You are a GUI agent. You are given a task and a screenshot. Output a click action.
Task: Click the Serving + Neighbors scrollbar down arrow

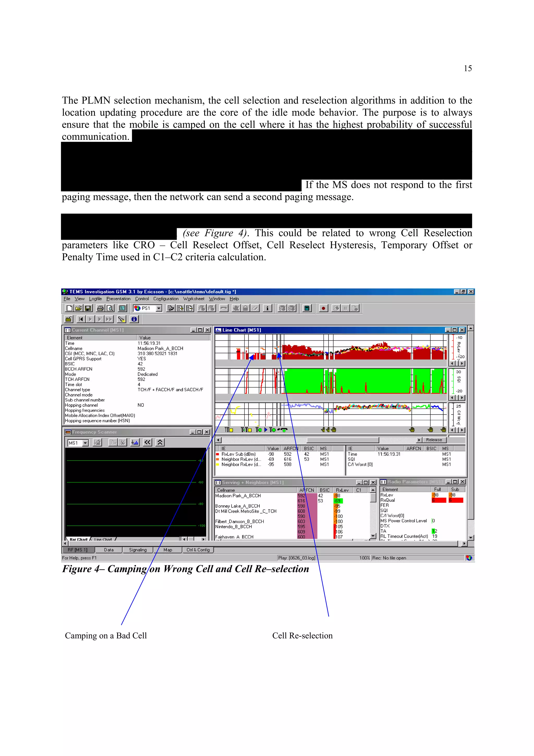[373, 536]
